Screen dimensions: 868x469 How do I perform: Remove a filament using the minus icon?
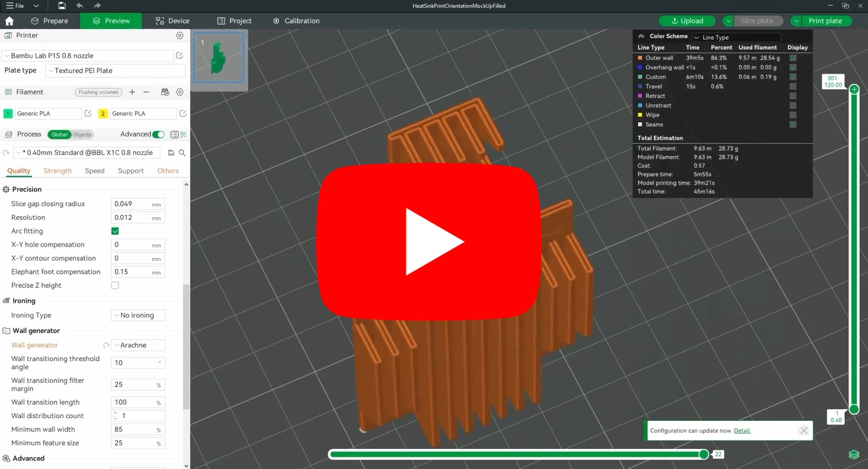(x=146, y=92)
